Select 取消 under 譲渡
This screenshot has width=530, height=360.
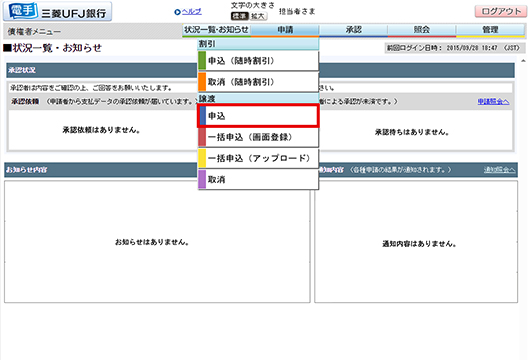[258, 179]
